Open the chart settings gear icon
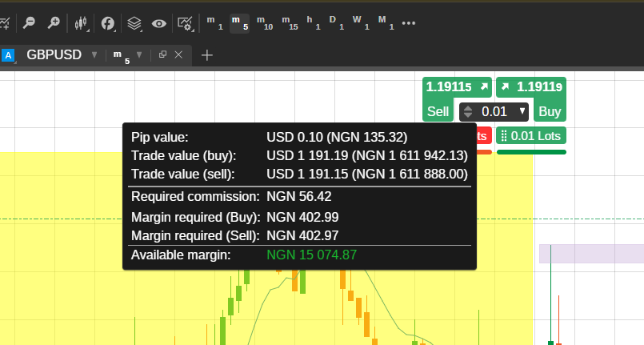 click(x=186, y=23)
